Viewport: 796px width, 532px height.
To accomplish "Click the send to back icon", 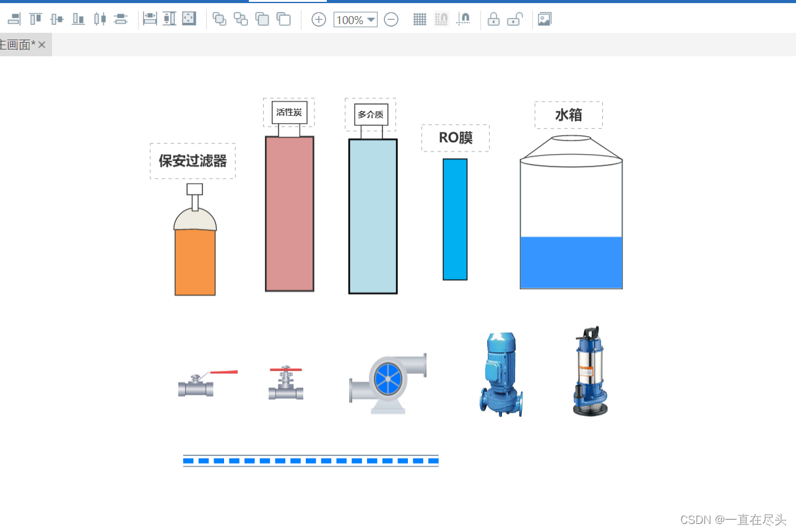I will pos(240,19).
